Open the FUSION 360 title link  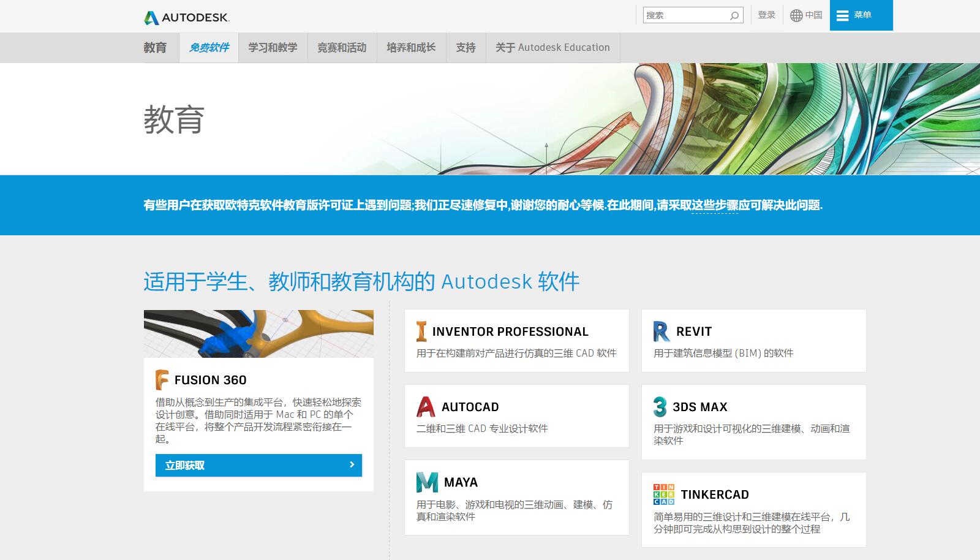click(210, 380)
